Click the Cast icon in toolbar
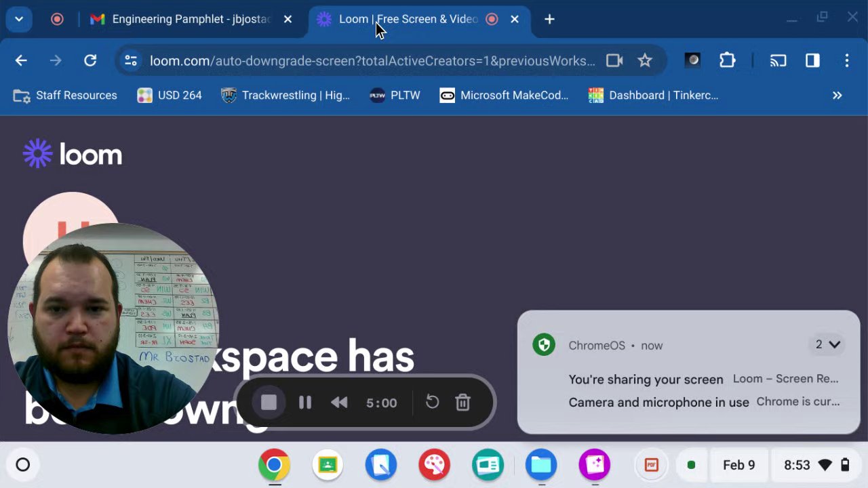This screenshot has height=488, width=868. point(778,61)
